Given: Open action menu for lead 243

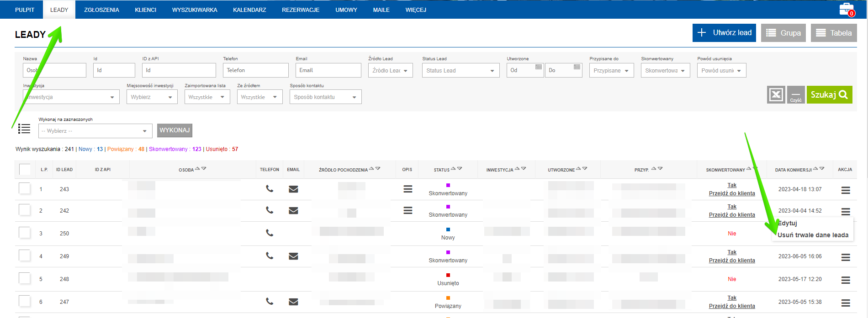Looking at the screenshot, I should pos(846,190).
